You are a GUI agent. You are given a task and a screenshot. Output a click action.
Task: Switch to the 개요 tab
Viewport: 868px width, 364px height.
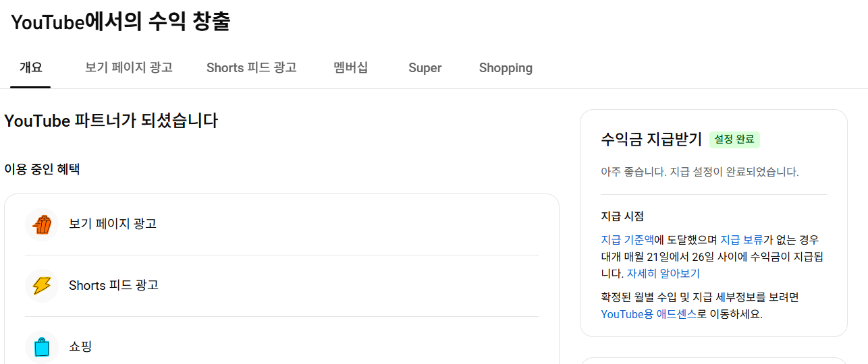[30, 67]
